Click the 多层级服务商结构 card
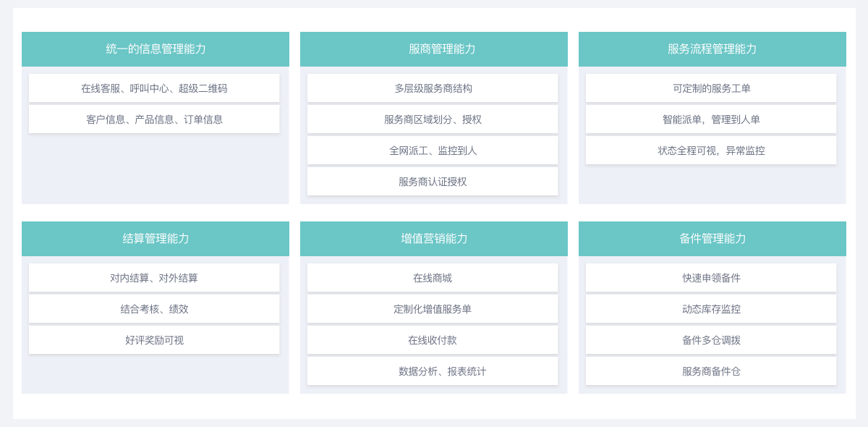The image size is (868, 427). pyautogui.click(x=433, y=88)
